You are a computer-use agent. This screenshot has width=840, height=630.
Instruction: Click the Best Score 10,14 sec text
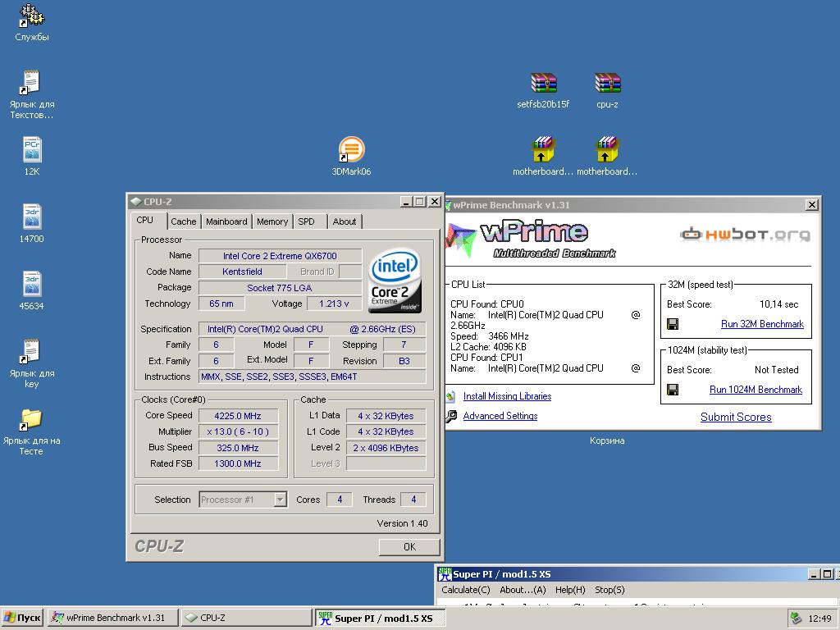click(733, 304)
